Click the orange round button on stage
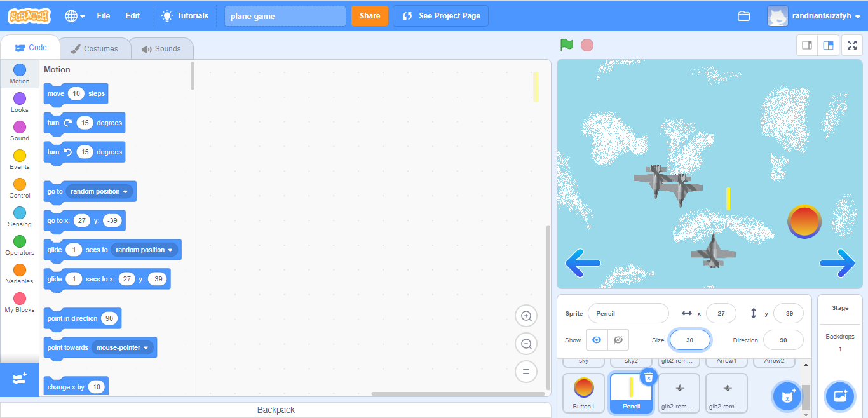 [804, 222]
